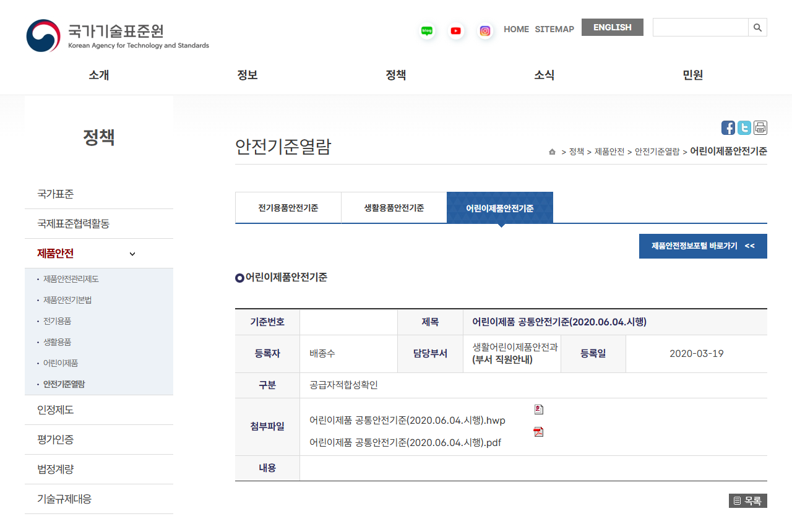
Task: Open the Naver blog icon
Action: pos(427,30)
